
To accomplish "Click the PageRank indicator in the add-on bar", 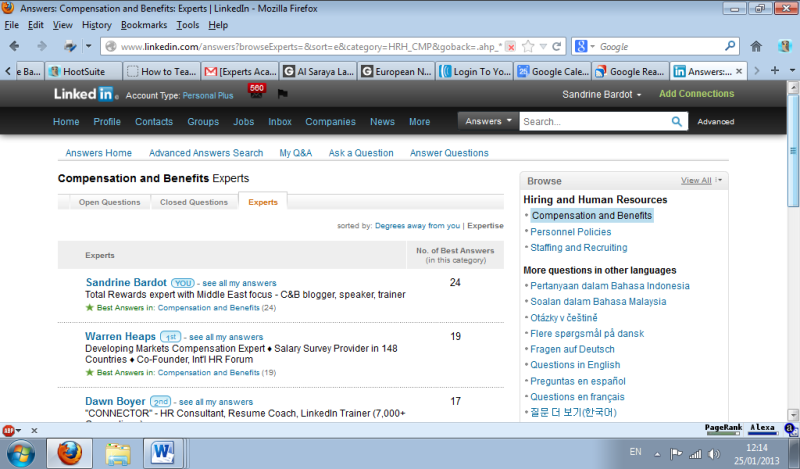I will pos(723,429).
